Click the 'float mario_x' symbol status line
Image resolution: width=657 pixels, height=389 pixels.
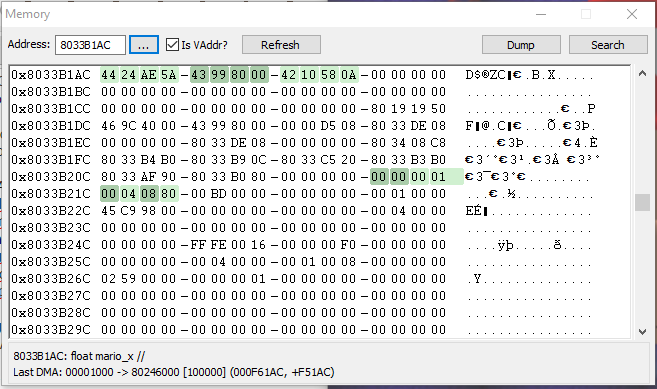click(x=79, y=356)
